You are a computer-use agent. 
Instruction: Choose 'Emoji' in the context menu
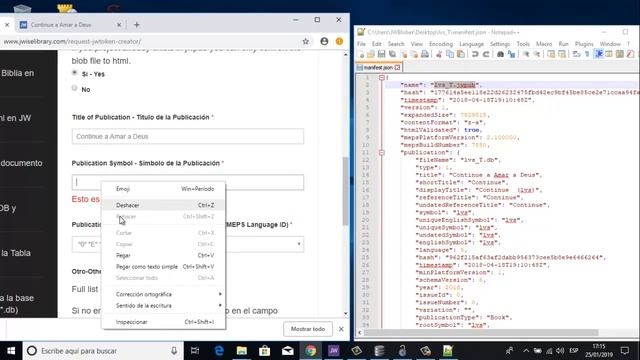(163, 189)
